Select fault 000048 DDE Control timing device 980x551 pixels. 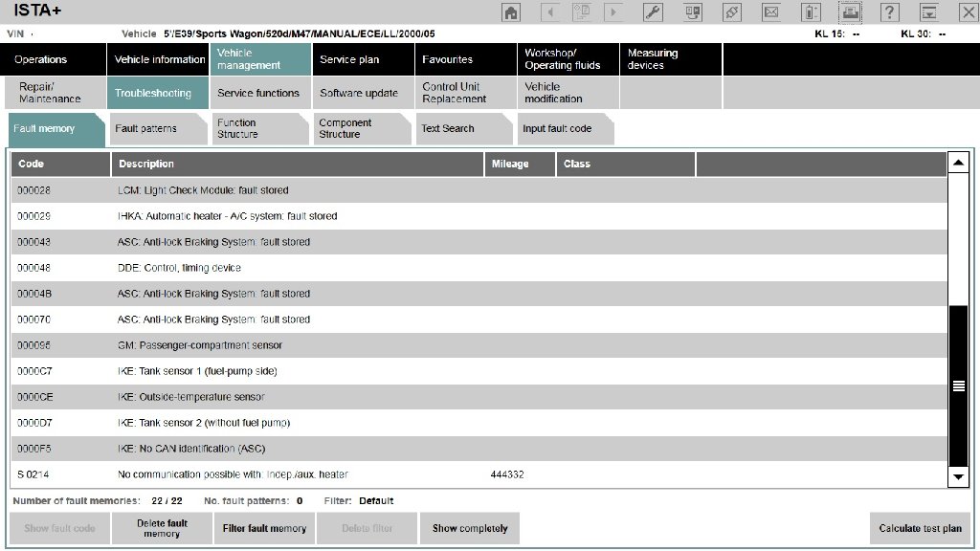479,268
